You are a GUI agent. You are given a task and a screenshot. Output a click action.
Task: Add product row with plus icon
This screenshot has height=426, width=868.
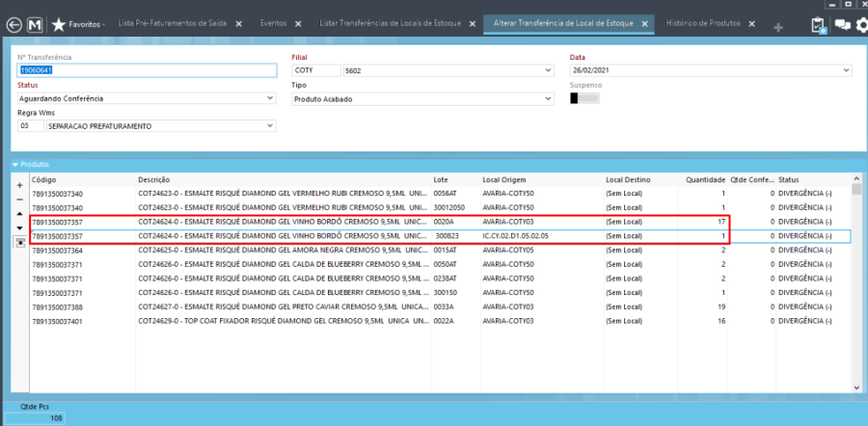pos(20,184)
